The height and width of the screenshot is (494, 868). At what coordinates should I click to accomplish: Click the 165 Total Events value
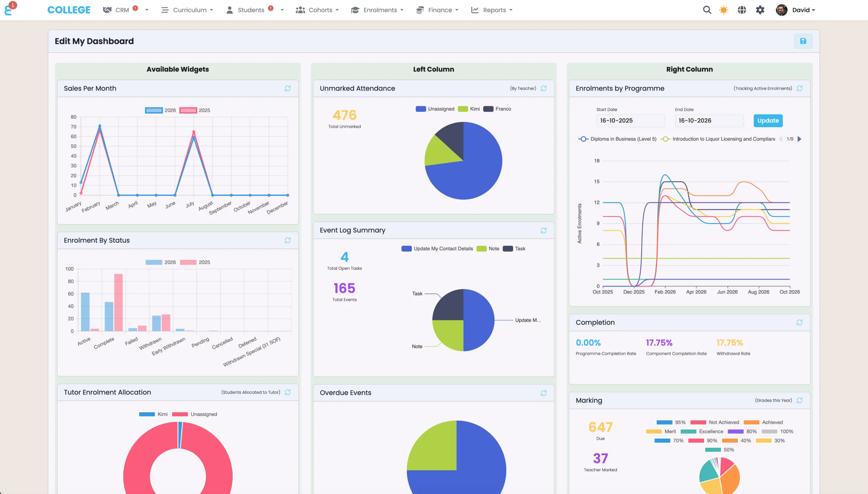pos(344,288)
